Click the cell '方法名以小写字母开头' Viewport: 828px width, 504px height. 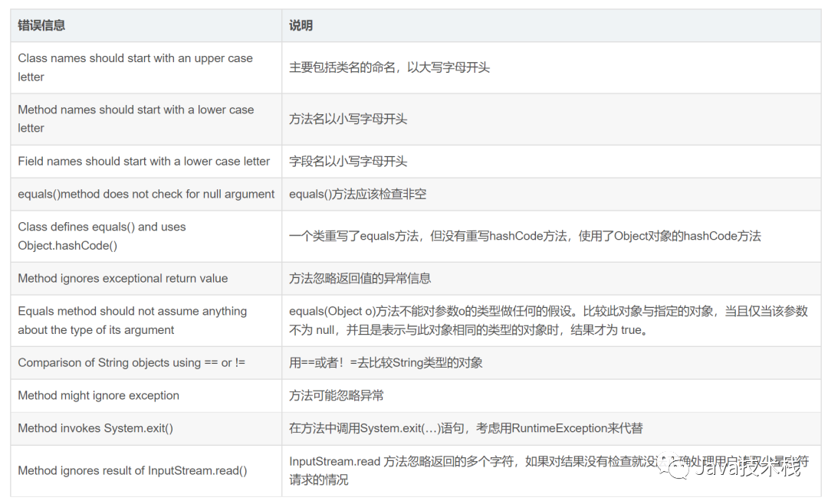pos(551,119)
